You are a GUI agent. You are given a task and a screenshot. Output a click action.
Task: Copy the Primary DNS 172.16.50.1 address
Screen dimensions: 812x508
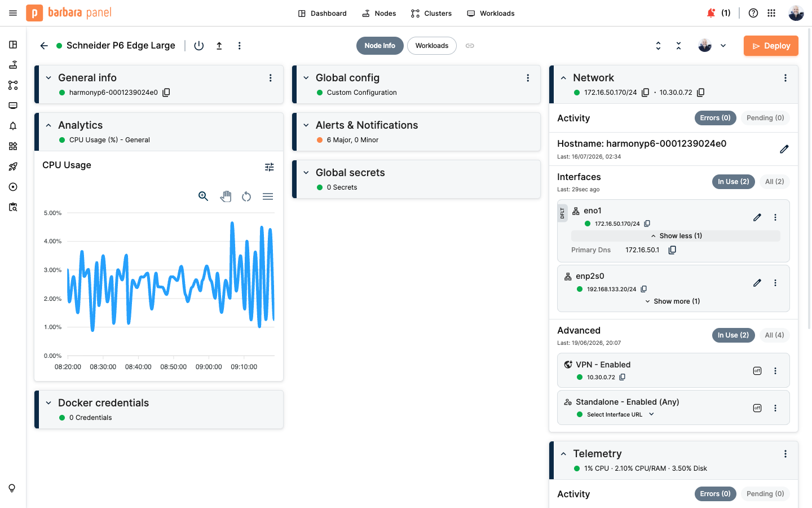point(672,250)
